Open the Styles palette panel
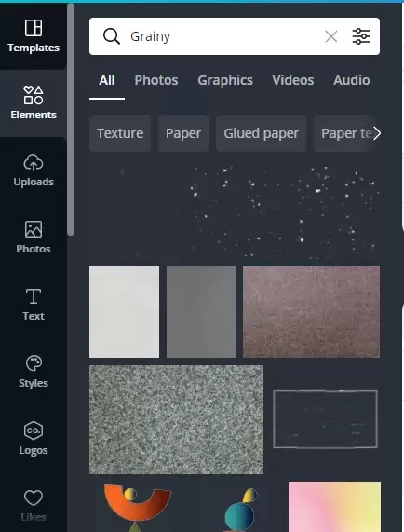The height and width of the screenshot is (532, 404). tap(34, 372)
